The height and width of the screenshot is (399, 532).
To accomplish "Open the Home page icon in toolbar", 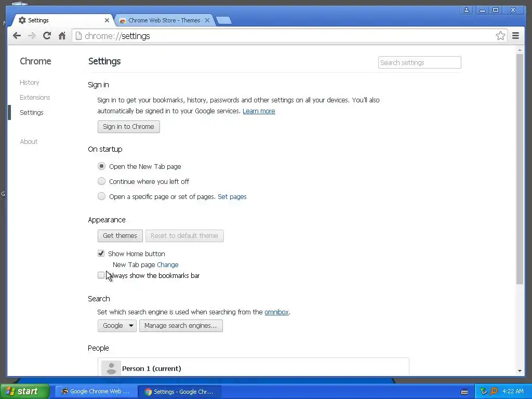I will click(62, 36).
